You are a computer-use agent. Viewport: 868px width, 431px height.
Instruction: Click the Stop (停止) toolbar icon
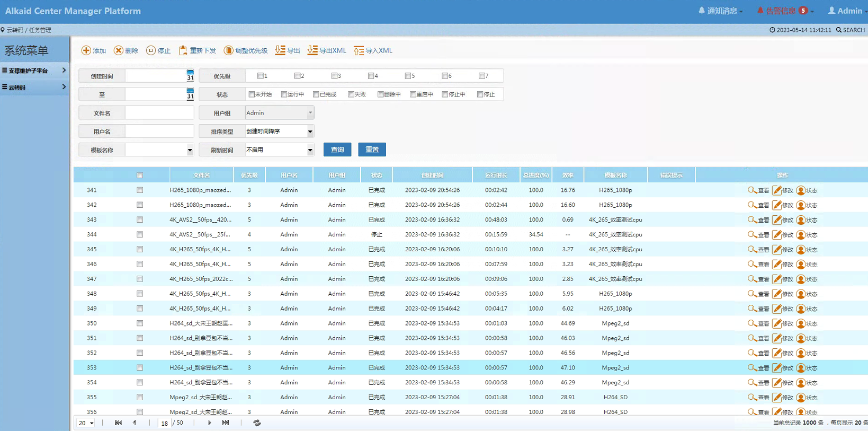151,50
